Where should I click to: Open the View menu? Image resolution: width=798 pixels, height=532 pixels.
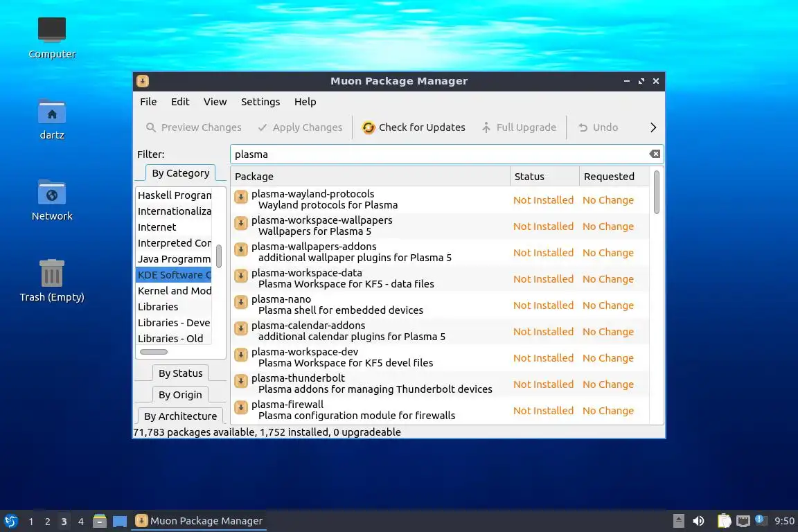pos(215,102)
